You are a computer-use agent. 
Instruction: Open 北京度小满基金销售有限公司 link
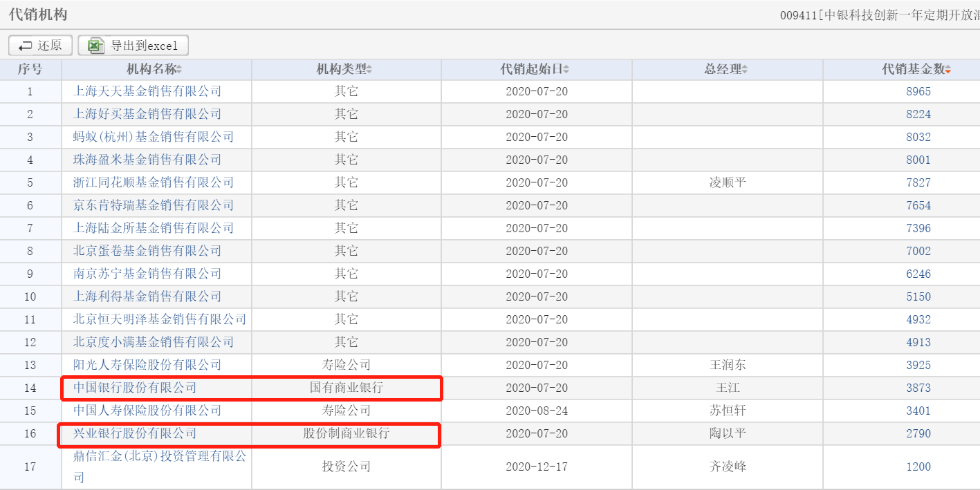coord(154,342)
